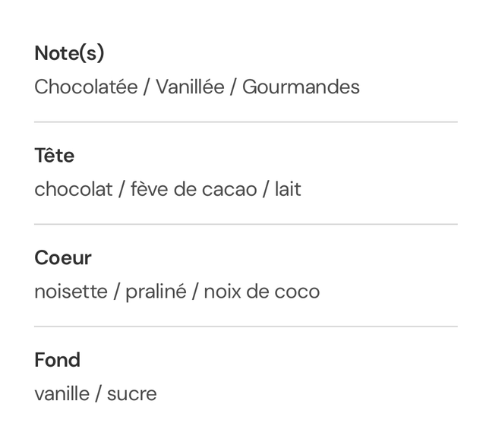Click the Note(s) heading
The width and height of the screenshot is (486, 448).
[69, 53]
